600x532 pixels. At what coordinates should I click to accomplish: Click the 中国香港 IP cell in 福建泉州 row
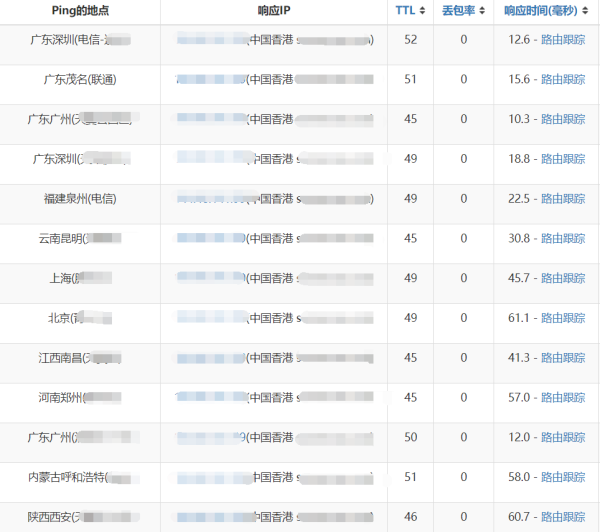coord(274,204)
